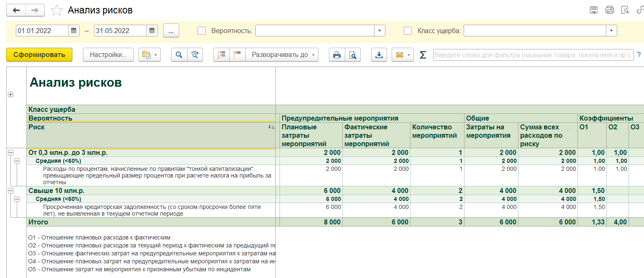Open the Разворачивать до dropdown
Image resolution: width=644 pixels, height=278 pixels.
tap(282, 55)
